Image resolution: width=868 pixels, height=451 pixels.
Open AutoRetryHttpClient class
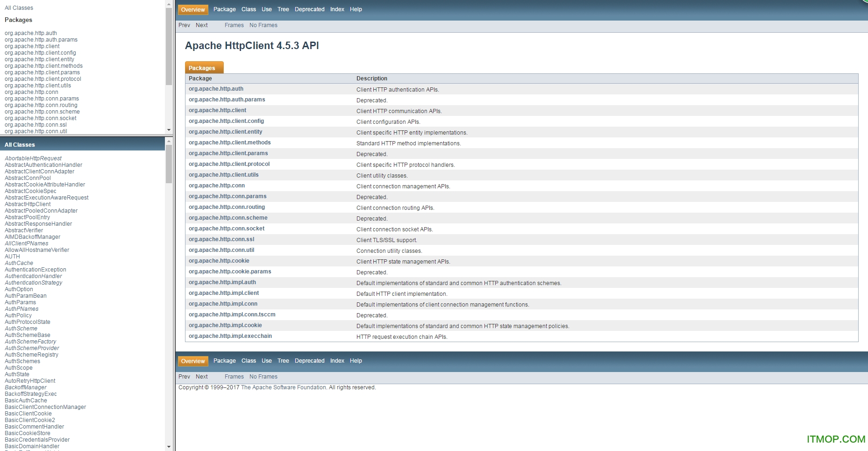click(x=30, y=381)
